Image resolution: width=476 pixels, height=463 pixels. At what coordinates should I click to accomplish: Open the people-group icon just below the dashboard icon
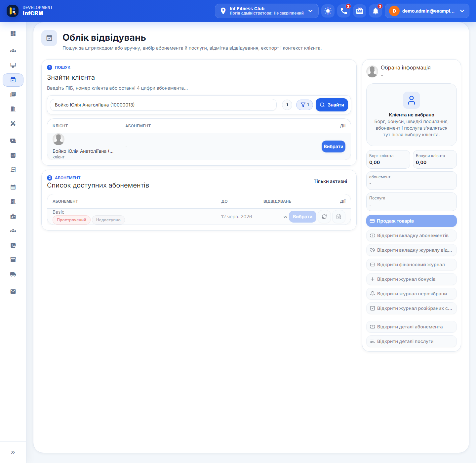[x=13, y=51]
